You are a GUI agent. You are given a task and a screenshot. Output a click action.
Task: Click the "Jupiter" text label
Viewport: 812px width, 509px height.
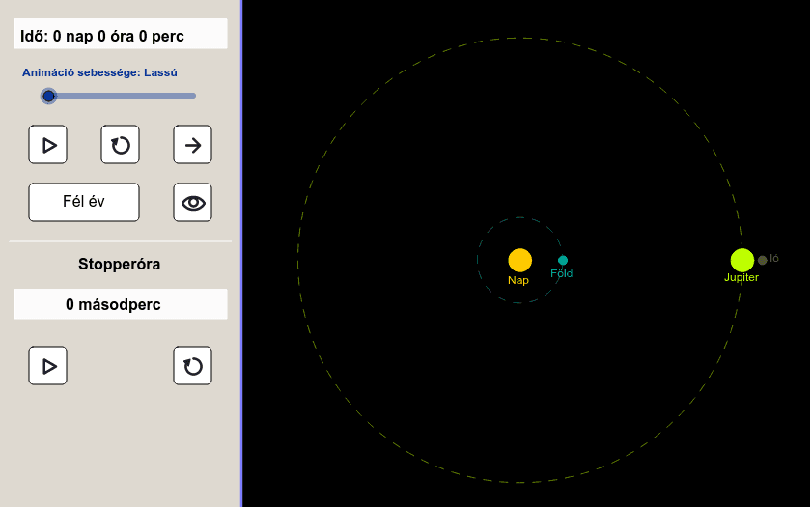coord(742,278)
